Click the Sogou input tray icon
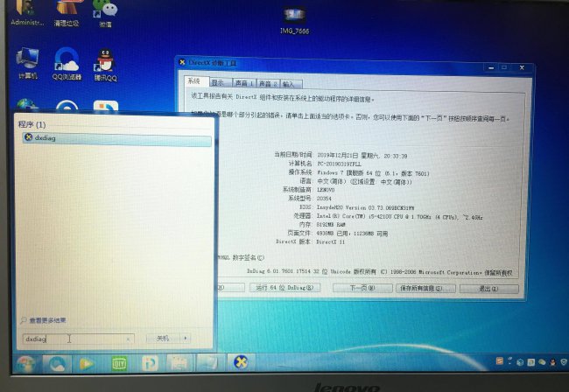569x392 pixels. pos(500,360)
